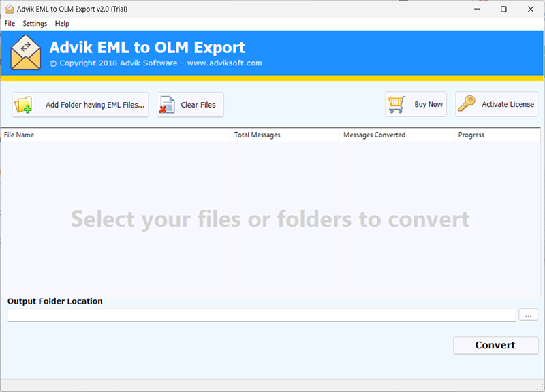545x392 pixels.
Task: Open the Settings menu
Action: pyautogui.click(x=35, y=24)
